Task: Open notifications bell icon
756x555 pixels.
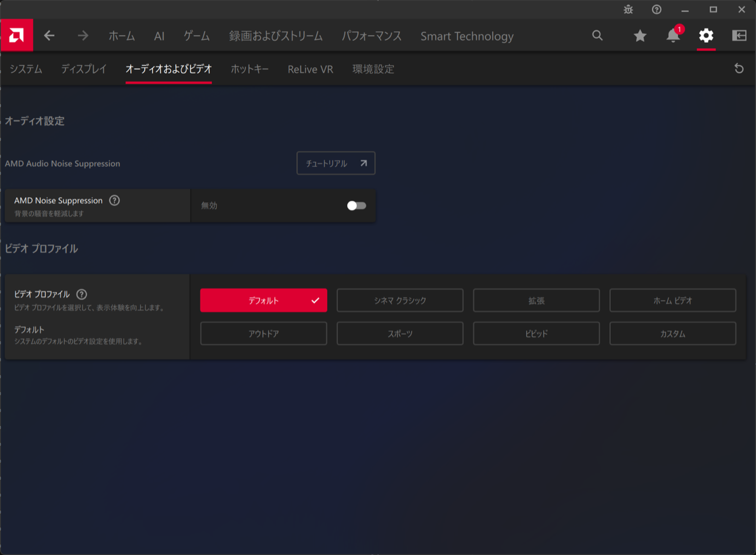Action: (x=673, y=36)
